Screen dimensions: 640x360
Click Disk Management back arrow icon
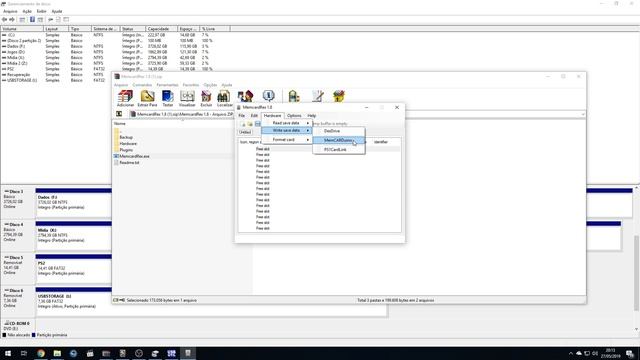coord(4,20)
